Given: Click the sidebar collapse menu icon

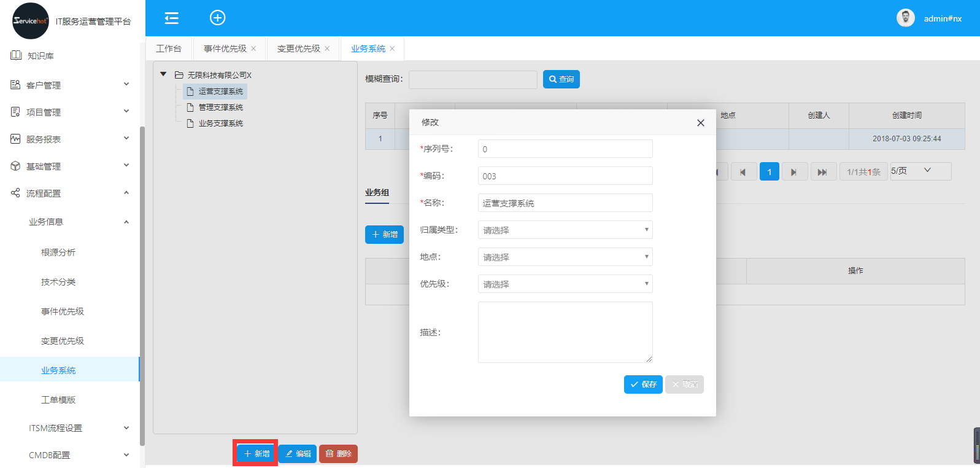Looking at the screenshot, I should [x=172, y=18].
